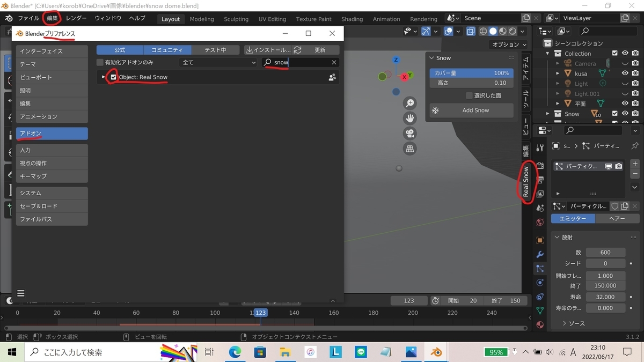Disable render camera icon for Light.001
The width and height of the screenshot is (644, 362).
click(x=635, y=94)
